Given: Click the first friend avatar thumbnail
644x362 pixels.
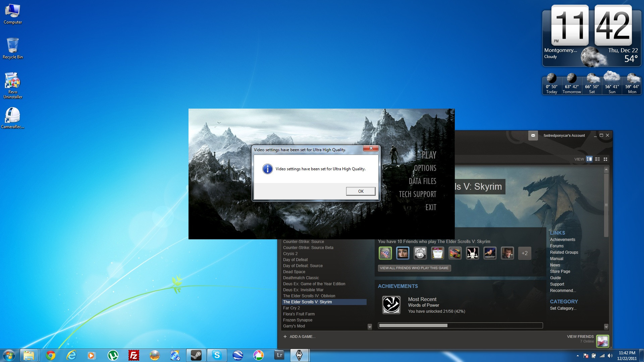Looking at the screenshot, I should coord(385,253).
